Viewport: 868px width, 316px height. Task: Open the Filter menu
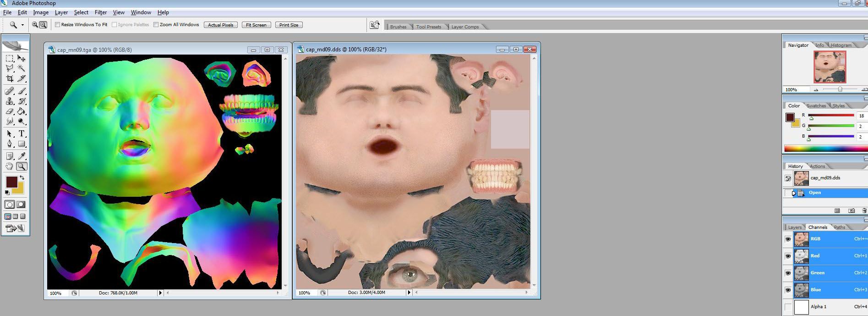coord(101,12)
